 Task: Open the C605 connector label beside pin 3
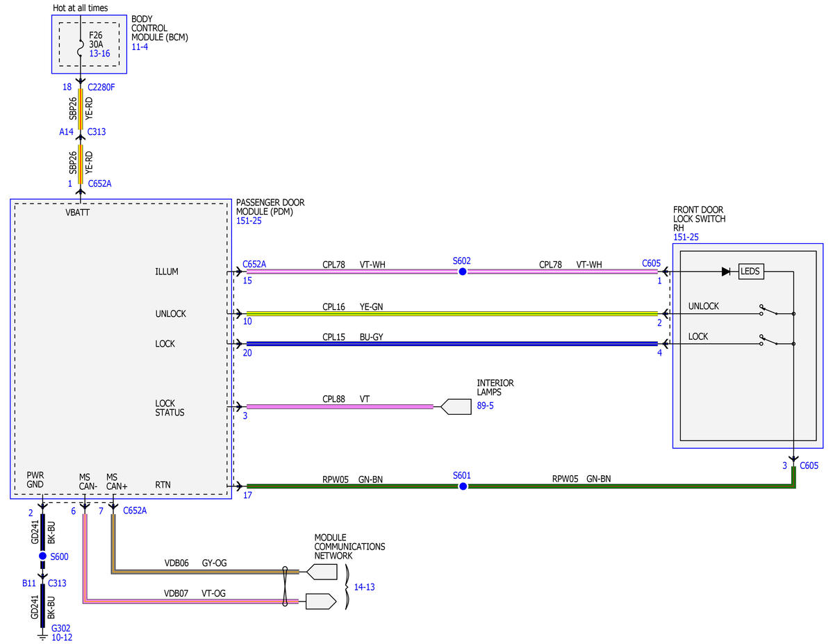pyautogui.click(x=809, y=465)
